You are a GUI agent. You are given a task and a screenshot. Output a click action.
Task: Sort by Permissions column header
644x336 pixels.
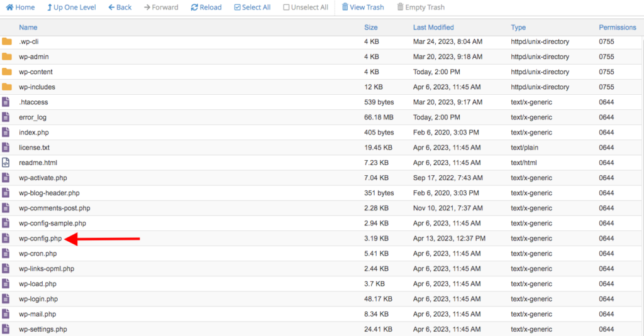point(617,28)
